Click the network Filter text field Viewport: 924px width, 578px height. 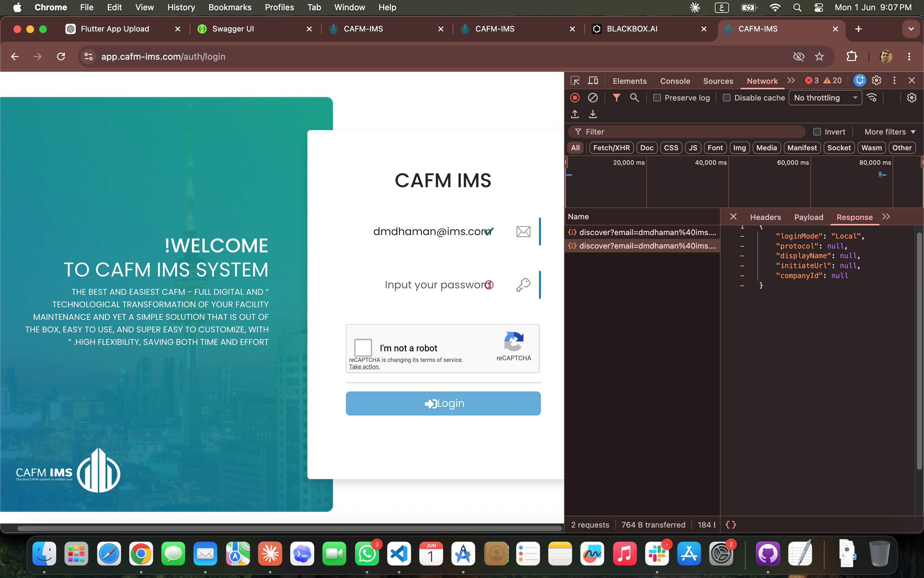tap(687, 132)
